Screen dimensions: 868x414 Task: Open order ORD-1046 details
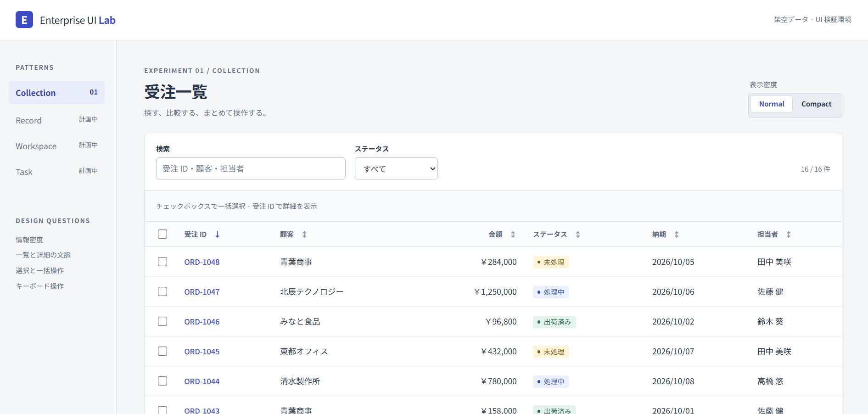pyautogui.click(x=202, y=322)
